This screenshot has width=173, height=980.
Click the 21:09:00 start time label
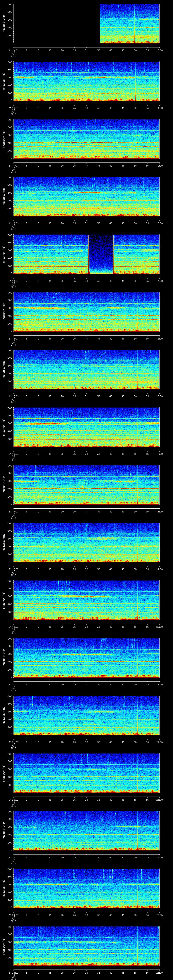[x=13, y=50]
